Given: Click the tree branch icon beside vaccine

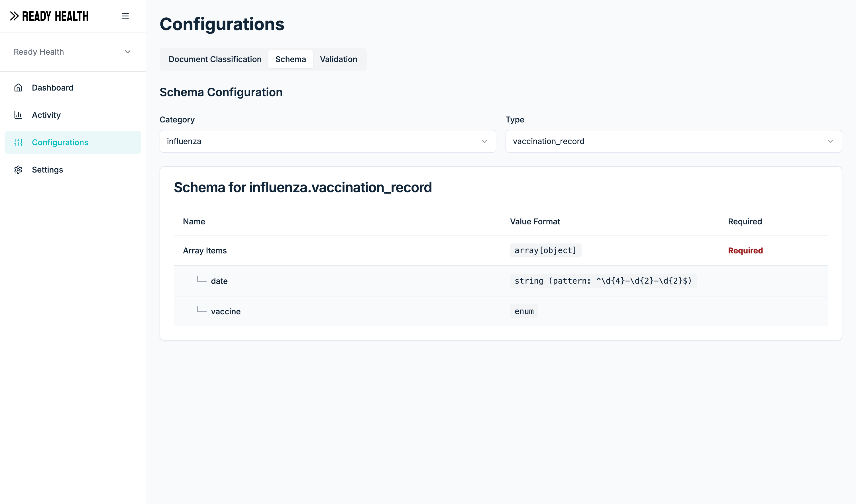Looking at the screenshot, I should pyautogui.click(x=201, y=310).
